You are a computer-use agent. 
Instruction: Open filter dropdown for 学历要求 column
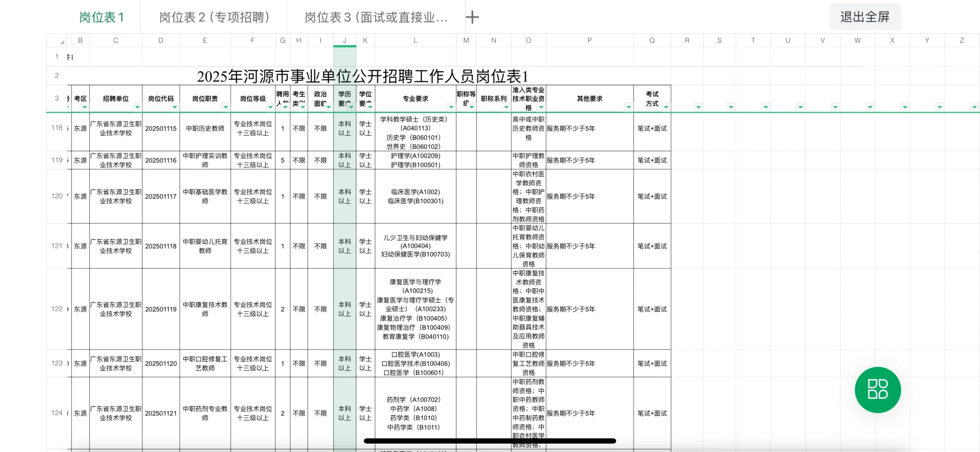351,107
